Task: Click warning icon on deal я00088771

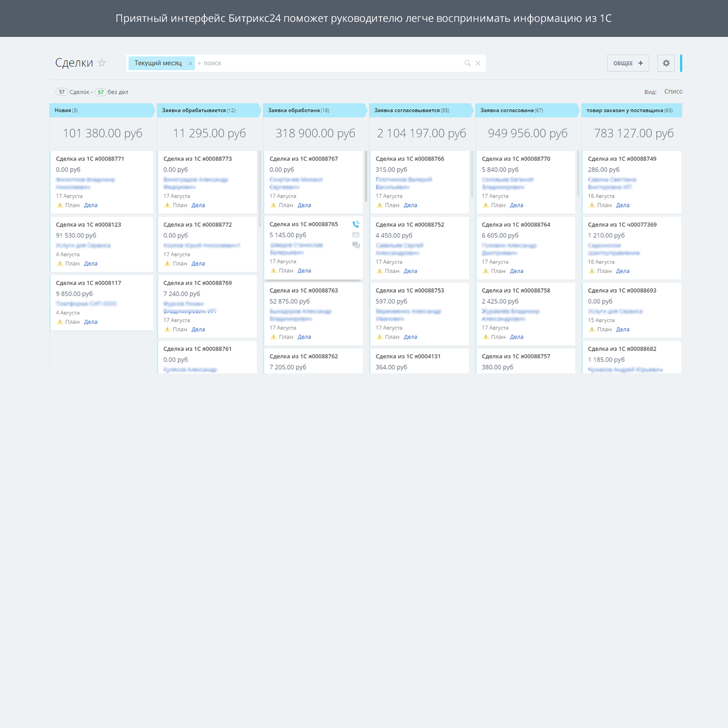Action: [60, 205]
